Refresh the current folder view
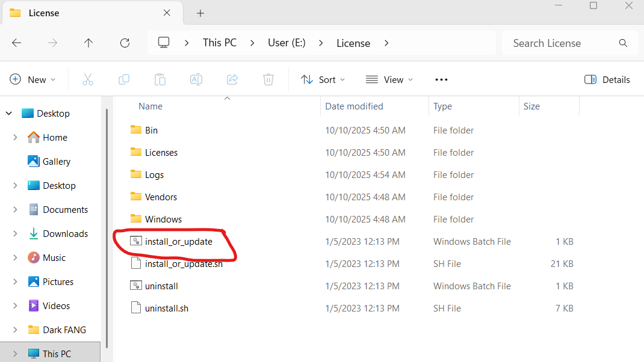Image resolution: width=644 pixels, height=362 pixels. 125,43
